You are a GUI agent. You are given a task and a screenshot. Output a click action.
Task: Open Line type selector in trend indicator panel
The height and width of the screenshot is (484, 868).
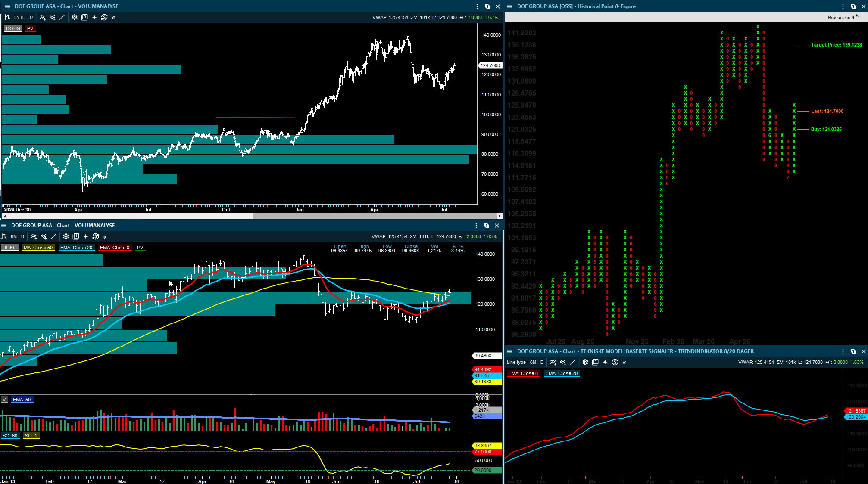[516, 363]
